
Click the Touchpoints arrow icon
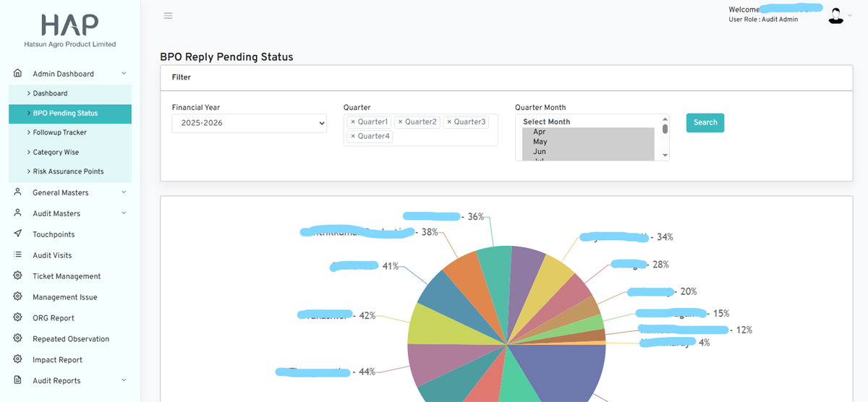click(18, 234)
